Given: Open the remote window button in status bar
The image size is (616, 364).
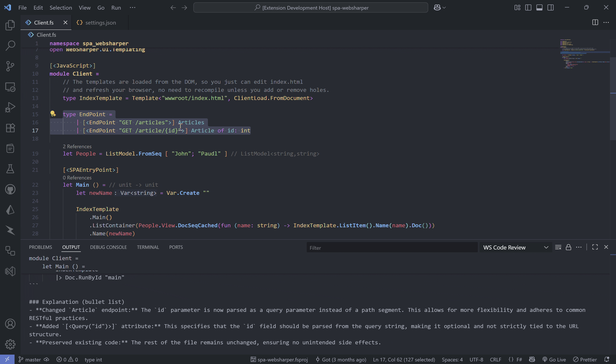Looking at the screenshot, I should [7, 359].
